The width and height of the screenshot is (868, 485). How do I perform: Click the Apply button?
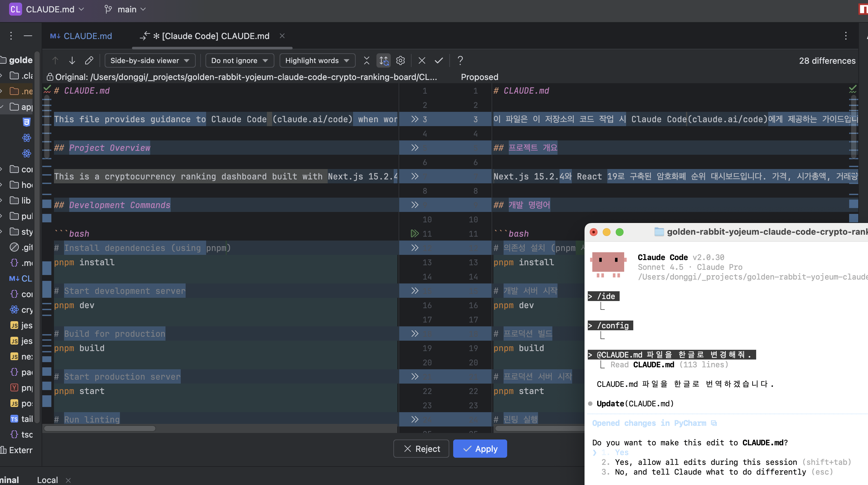[x=480, y=449]
